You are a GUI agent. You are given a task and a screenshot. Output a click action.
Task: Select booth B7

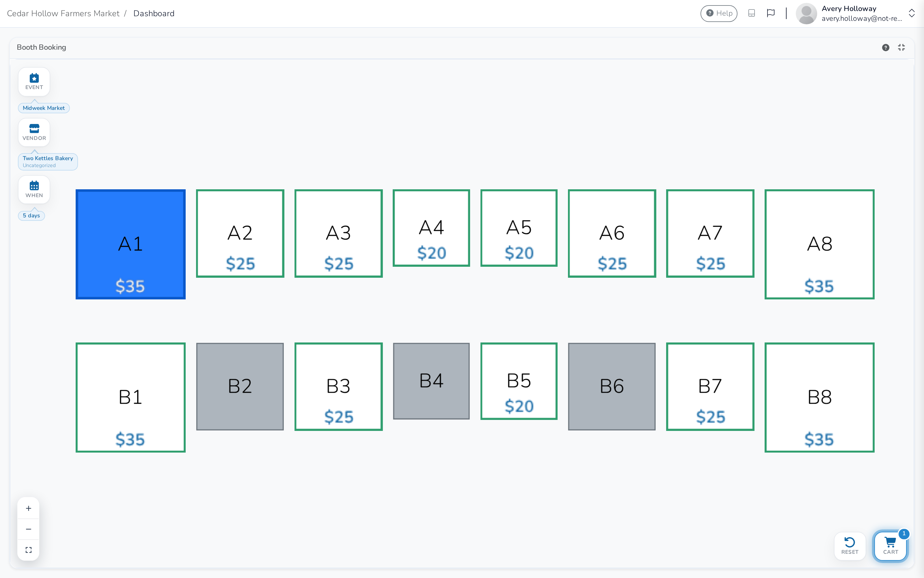pos(710,386)
